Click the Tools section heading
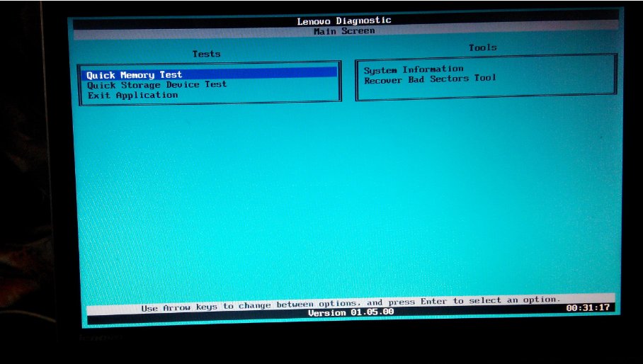 click(482, 47)
